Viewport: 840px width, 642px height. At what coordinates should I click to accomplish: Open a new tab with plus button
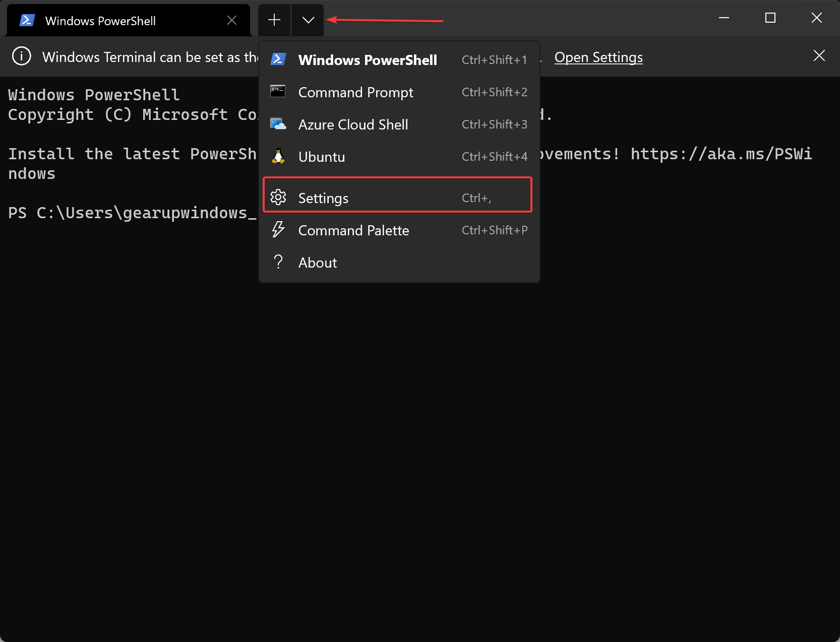click(x=274, y=20)
